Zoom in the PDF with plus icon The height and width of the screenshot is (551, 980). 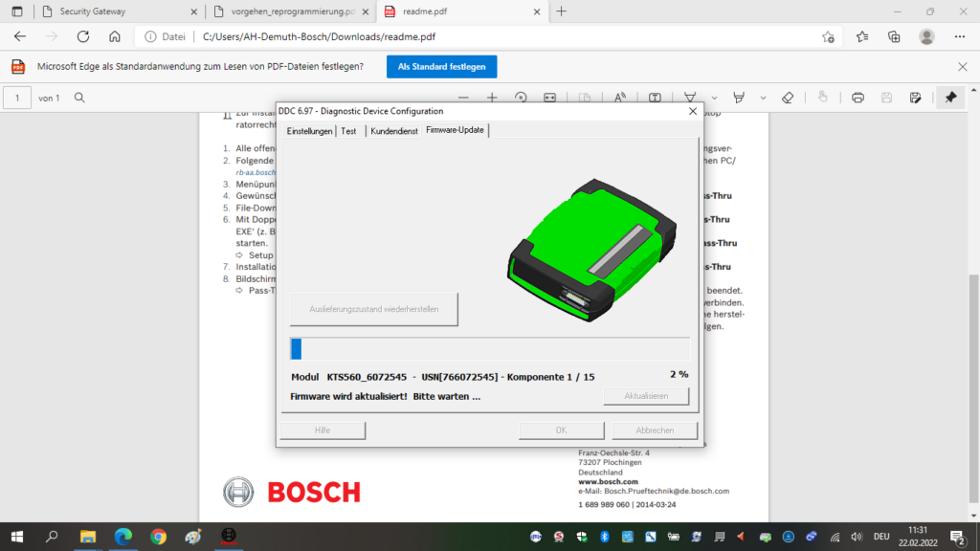492,99
